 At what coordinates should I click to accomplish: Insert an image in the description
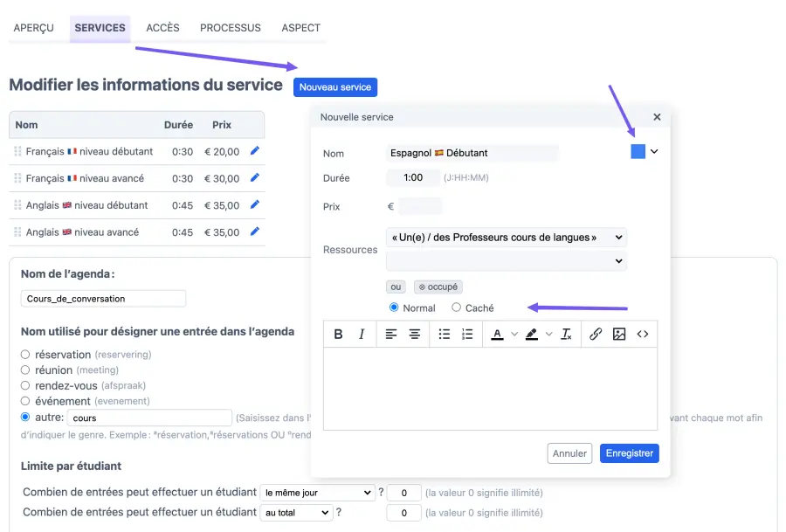619,334
